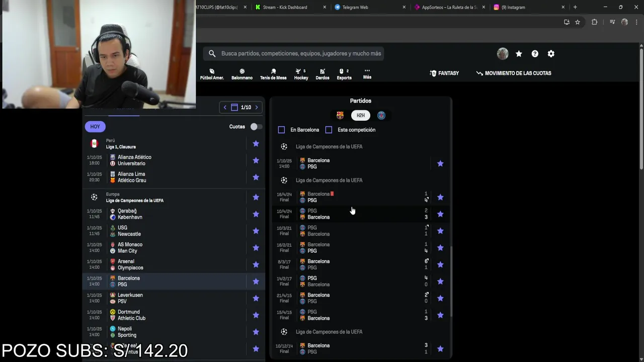The width and height of the screenshot is (644, 362).
Task: Favorite the 21/4/15 Barcelona vs PSG result
Action: pos(440,298)
